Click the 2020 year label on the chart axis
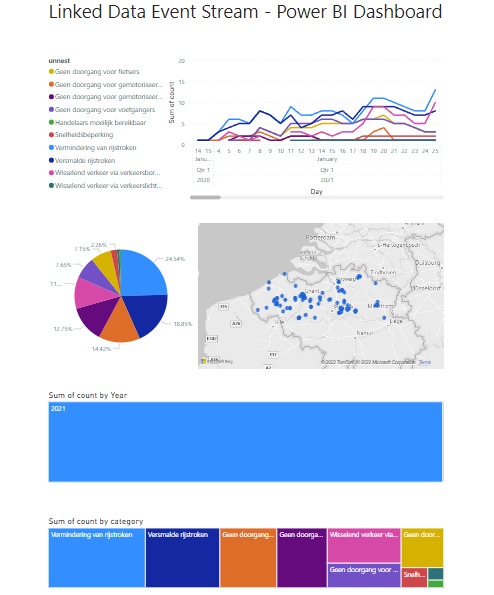494x595 pixels. tap(203, 180)
